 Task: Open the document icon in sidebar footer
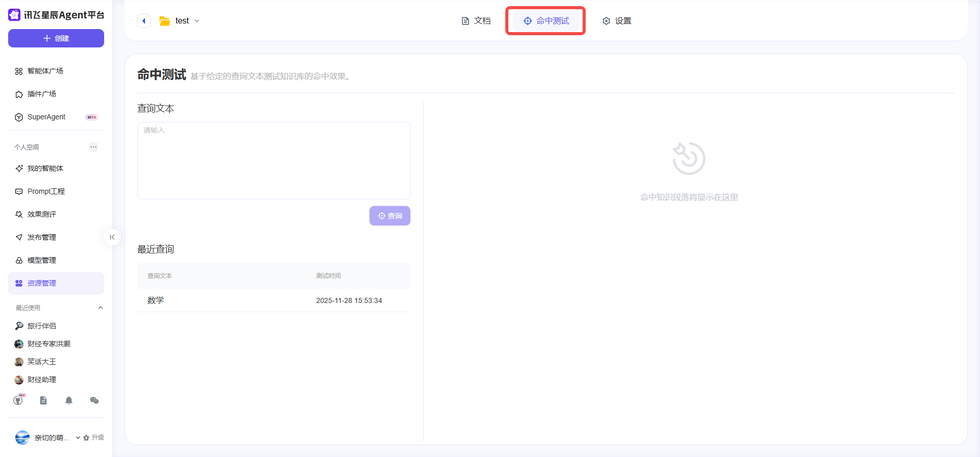pos(43,400)
